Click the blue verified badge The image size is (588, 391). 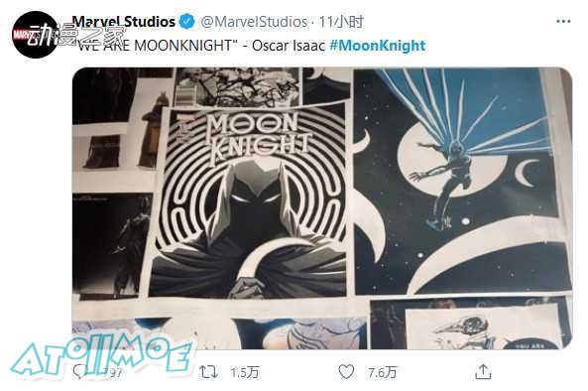186,22
